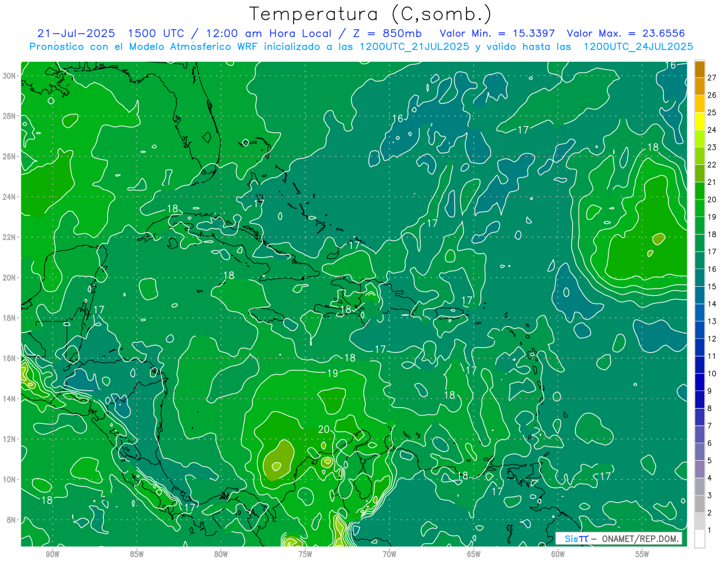Viewport: 728px width, 562px height.
Task: Click the "Temperatura (C,somb.)" chart title
Action: (371, 14)
